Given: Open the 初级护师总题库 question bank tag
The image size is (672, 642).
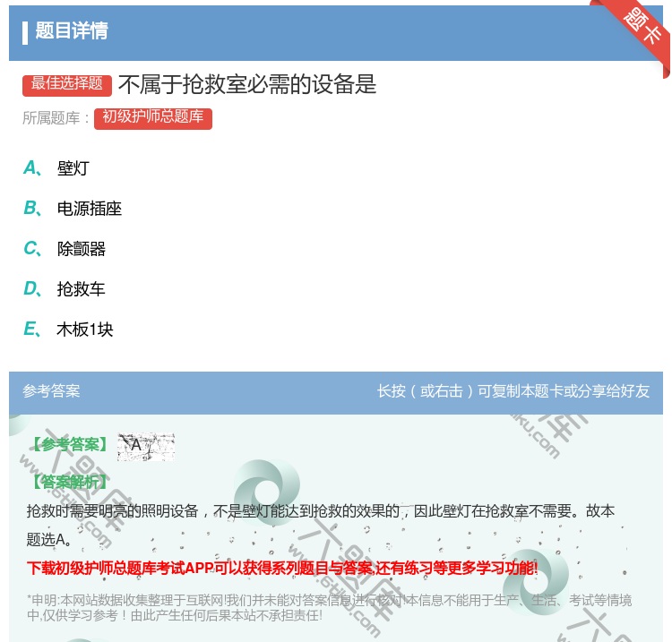Looking at the screenshot, I should [x=153, y=118].
